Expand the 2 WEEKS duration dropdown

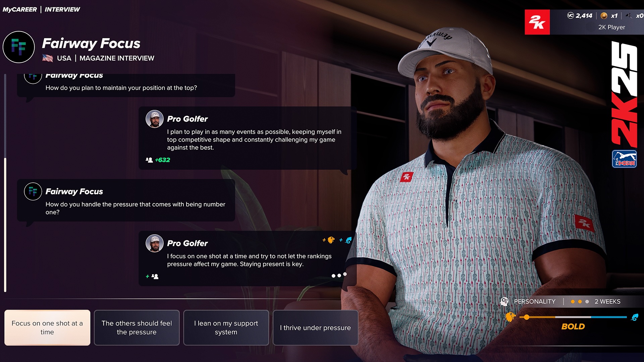coord(608,301)
